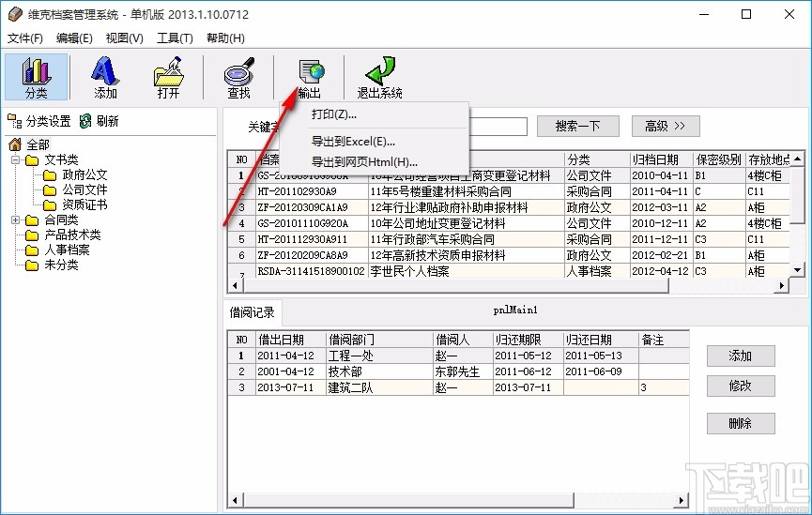Image resolution: width=812 pixels, height=515 pixels.
Task: Click the 添加 toolbar icon
Action: click(105, 77)
